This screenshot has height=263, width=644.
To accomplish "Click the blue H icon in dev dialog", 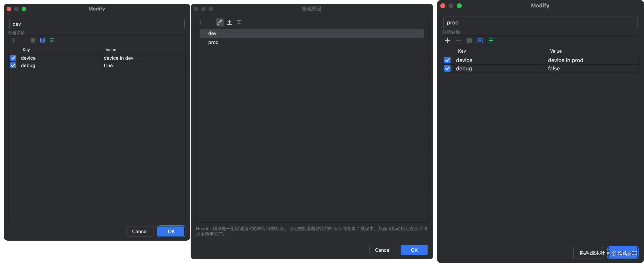I will pyautogui.click(x=42, y=40).
